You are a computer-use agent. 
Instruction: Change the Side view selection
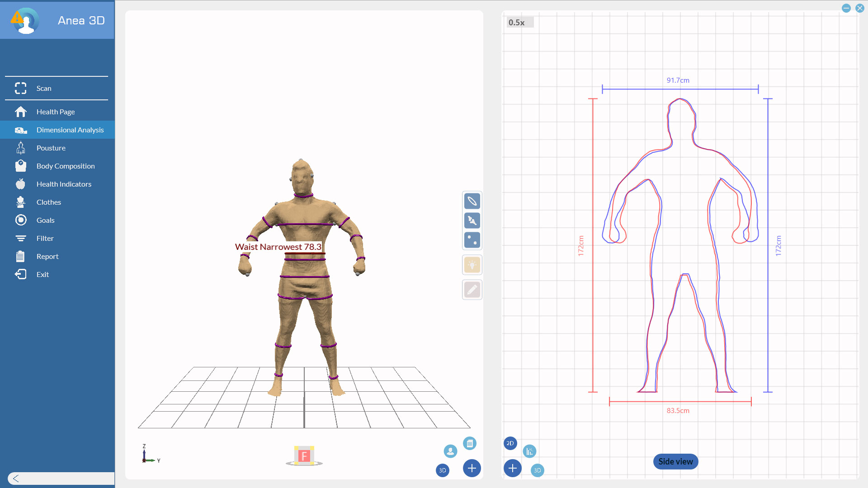[x=675, y=461]
